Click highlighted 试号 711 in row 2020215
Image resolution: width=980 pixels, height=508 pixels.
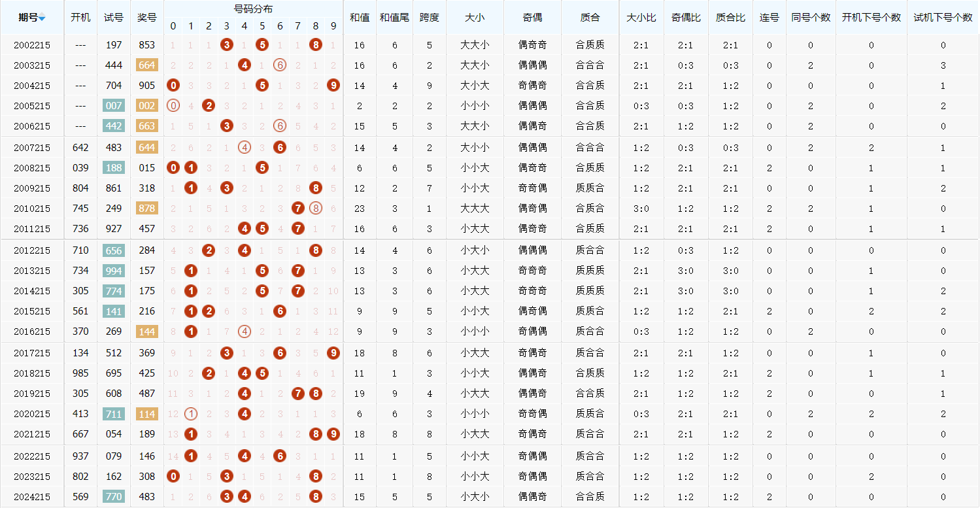114,414
